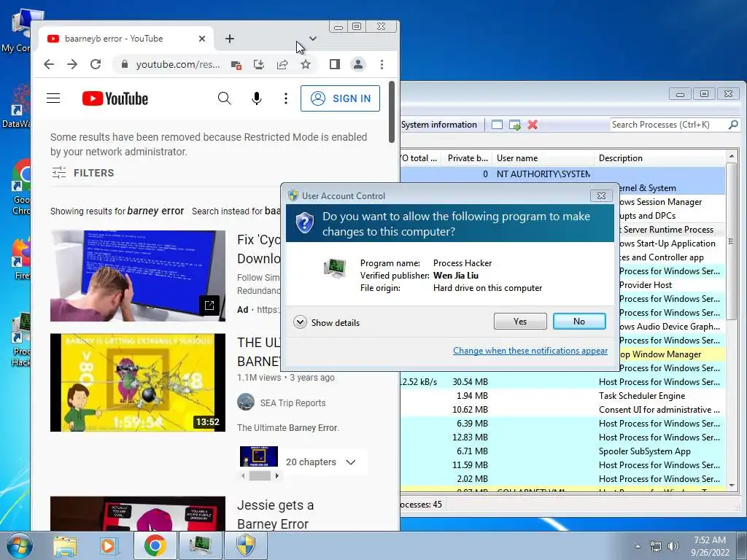
Task: Click UAC shield taskbar icon
Action: [x=246, y=545]
